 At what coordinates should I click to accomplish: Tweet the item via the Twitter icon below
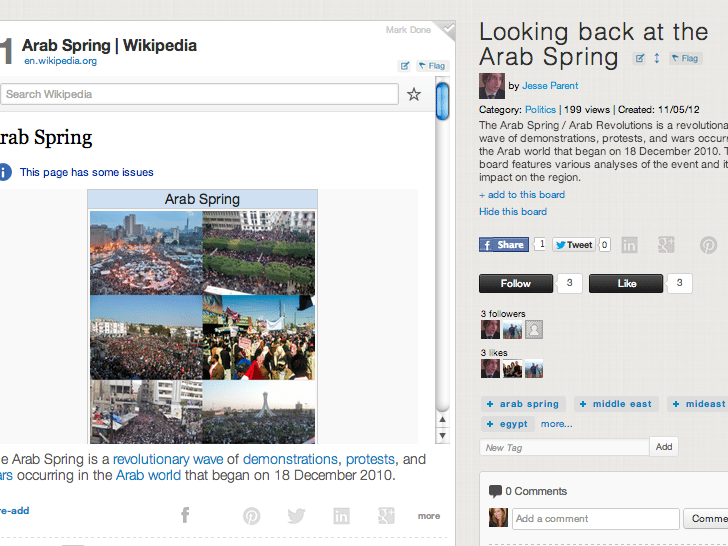click(296, 516)
